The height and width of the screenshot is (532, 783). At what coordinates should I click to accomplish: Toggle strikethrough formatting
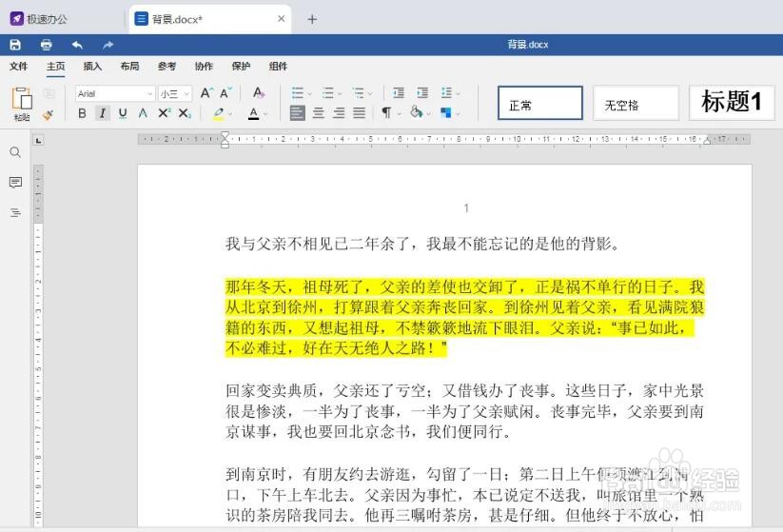(143, 113)
